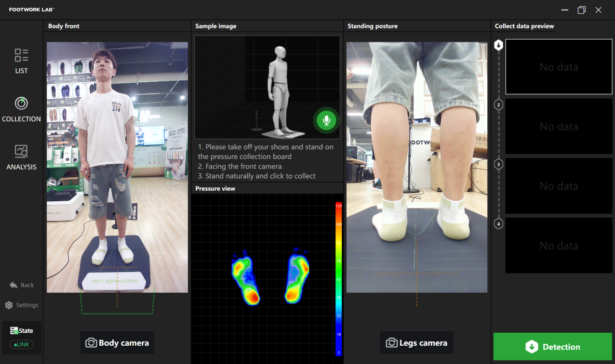The height and width of the screenshot is (364, 615).
Task: Toggle the voice prompt microphone
Action: click(326, 121)
